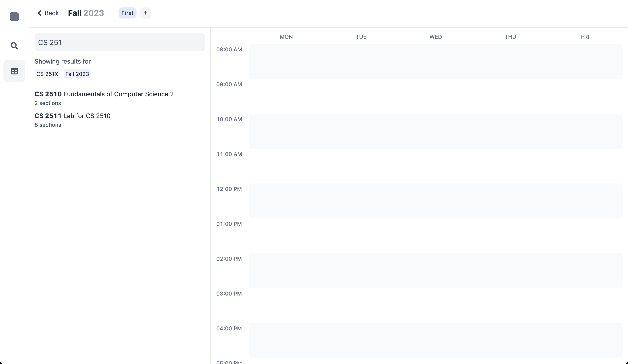Open the 8 sections list
Screen dimensions: 628x364
pyautogui.click(x=48, y=125)
